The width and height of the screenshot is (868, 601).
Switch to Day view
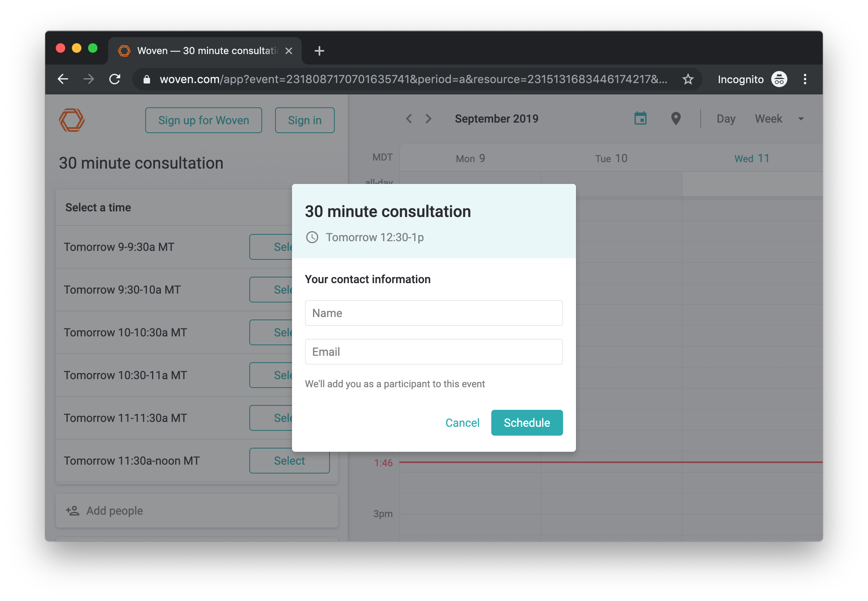(726, 119)
